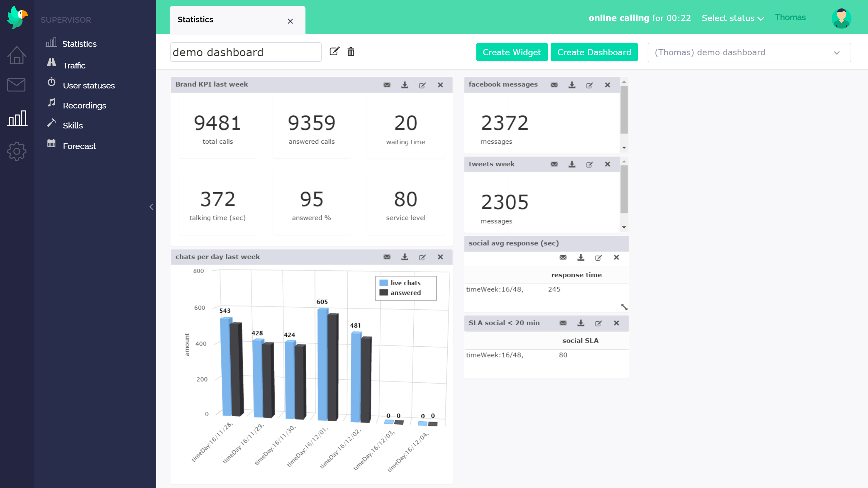The width and height of the screenshot is (868, 488).
Task: Open the Select status dropdown
Action: coord(733,18)
